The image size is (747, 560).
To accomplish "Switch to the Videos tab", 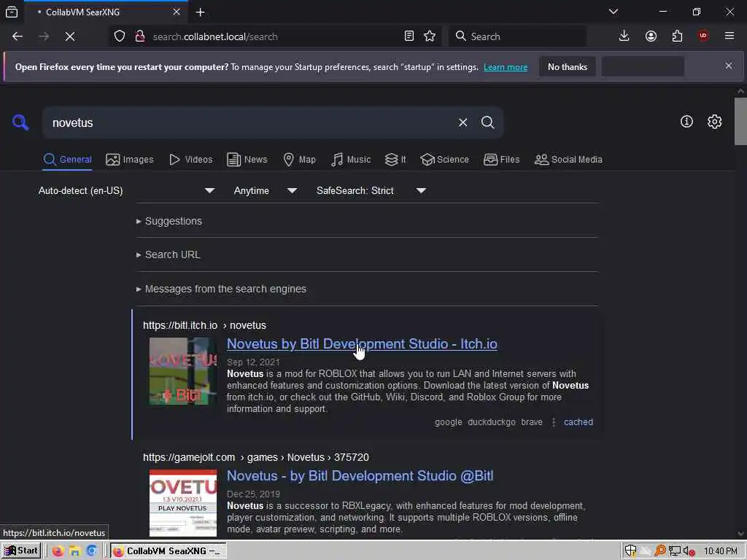I will [x=190, y=160].
